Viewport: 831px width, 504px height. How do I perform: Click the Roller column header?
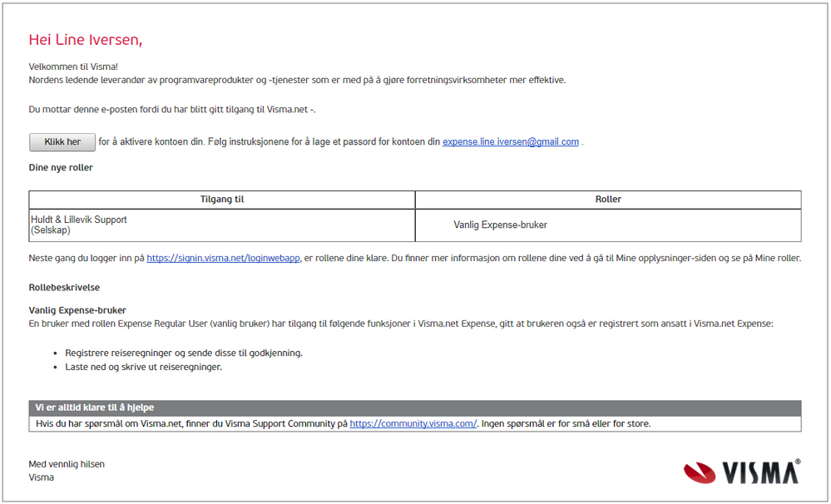(x=608, y=200)
